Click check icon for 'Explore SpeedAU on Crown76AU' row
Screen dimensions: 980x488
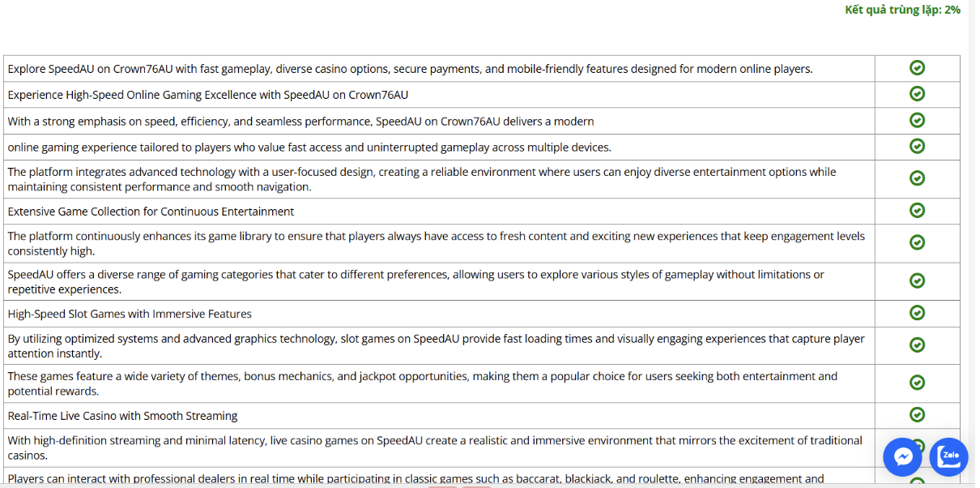(917, 68)
